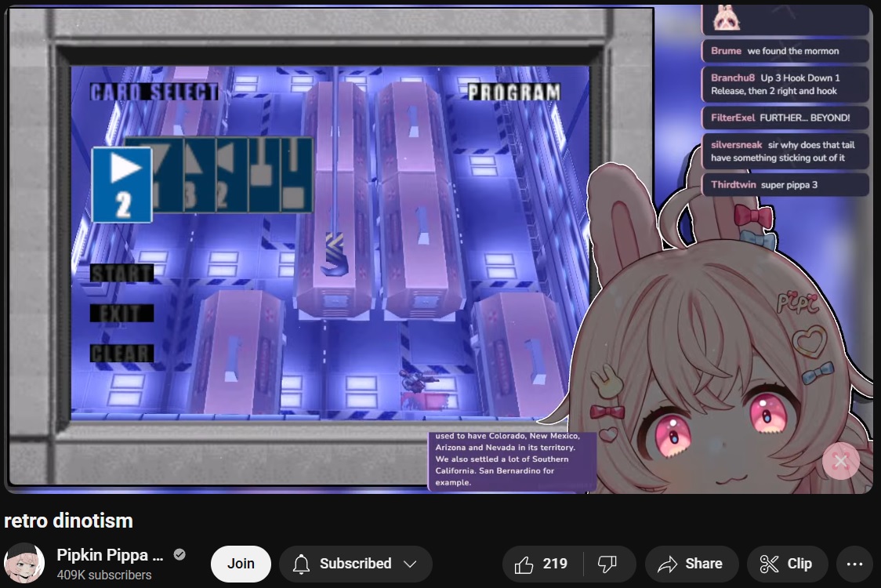
Task: Dismiss overlay with pink X button
Action: [840, 462]
